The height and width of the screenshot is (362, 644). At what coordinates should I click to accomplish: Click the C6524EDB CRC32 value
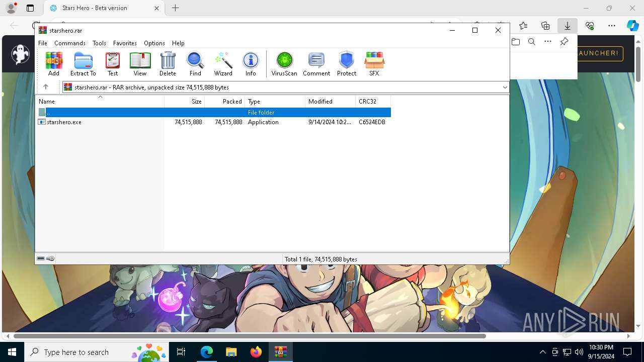point(372,122)
